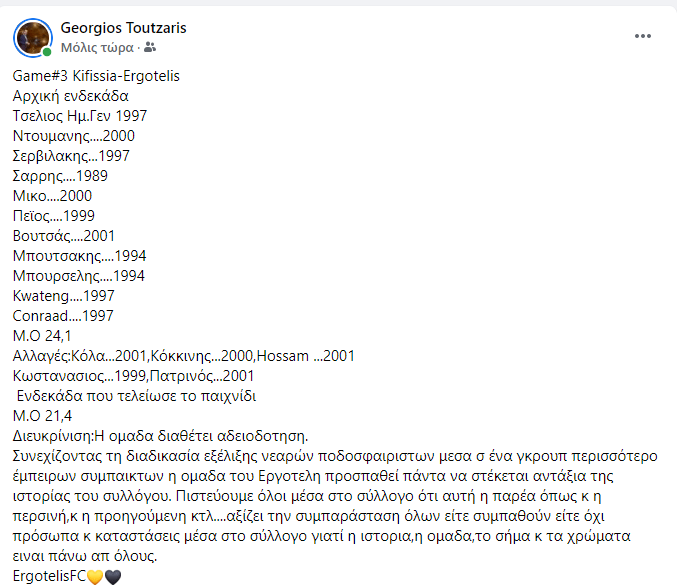Click the "Kwateng....1997" player line
This screenshot has height=586, width=677.
pyautogui.click(x=63, y=296)
